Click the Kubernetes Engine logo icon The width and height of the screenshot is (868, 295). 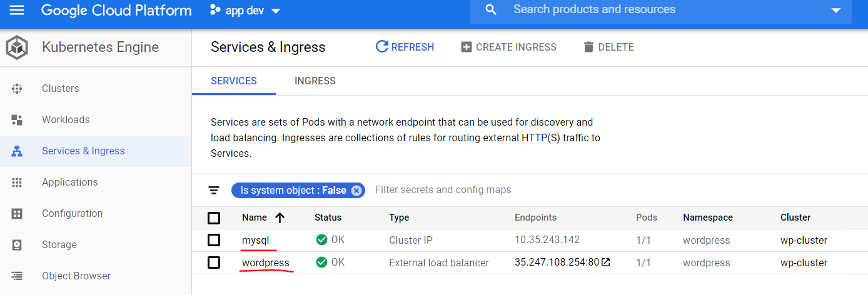point(17,47)
